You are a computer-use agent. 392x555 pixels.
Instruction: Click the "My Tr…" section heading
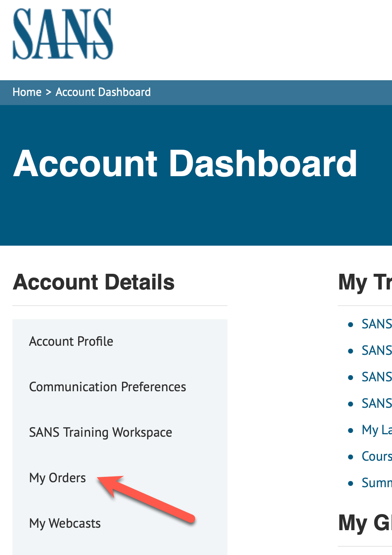click(x=365, y=282)
